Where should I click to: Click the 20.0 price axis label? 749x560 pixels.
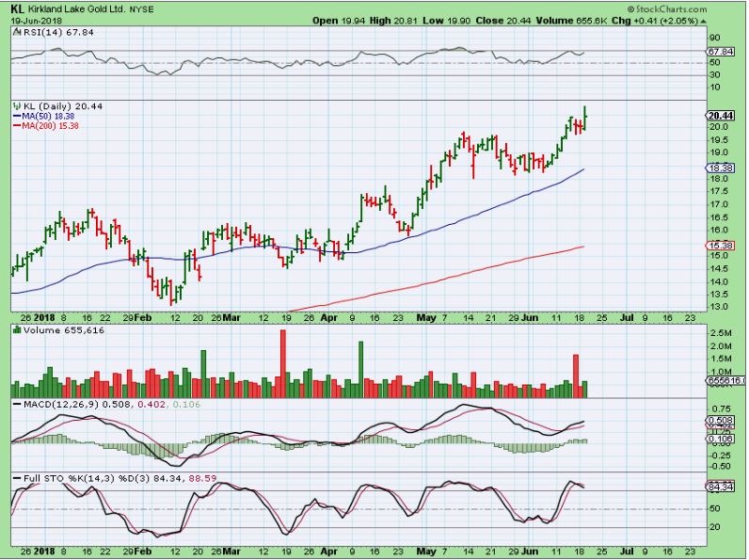[x=719, y=127]
